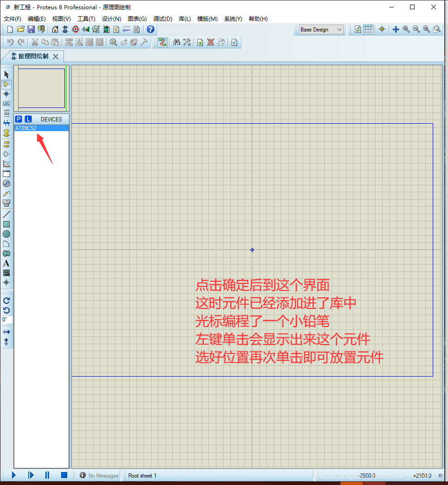
Task: Select the 2D Graphics Text A tool
Action: pos(6,263)
